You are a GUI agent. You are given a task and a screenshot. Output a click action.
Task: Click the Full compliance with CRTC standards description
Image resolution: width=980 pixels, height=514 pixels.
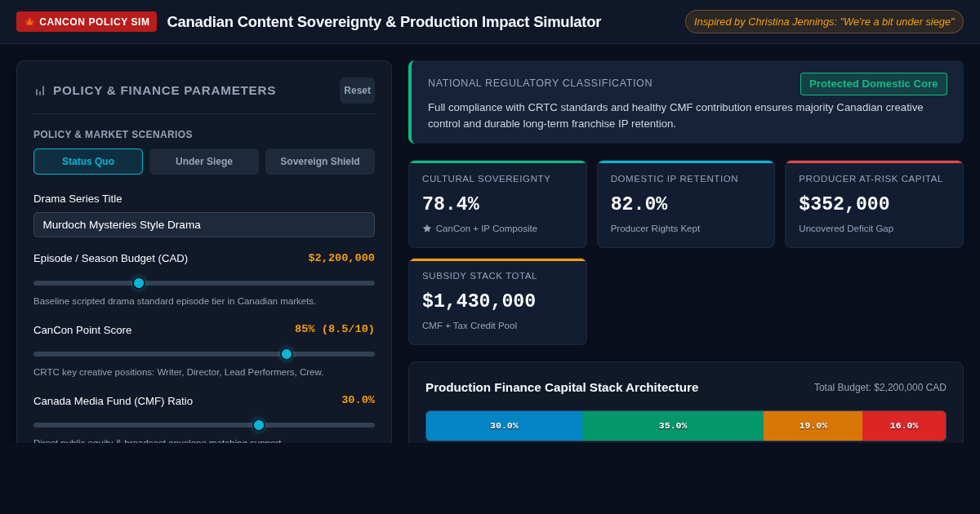(x=675, y=115)
